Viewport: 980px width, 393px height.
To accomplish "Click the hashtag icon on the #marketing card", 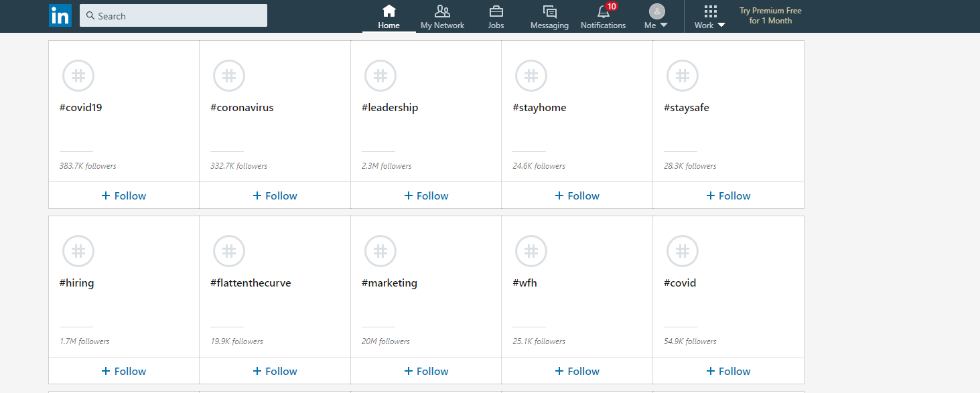I will pyautogui.click(x=380, y=250).
